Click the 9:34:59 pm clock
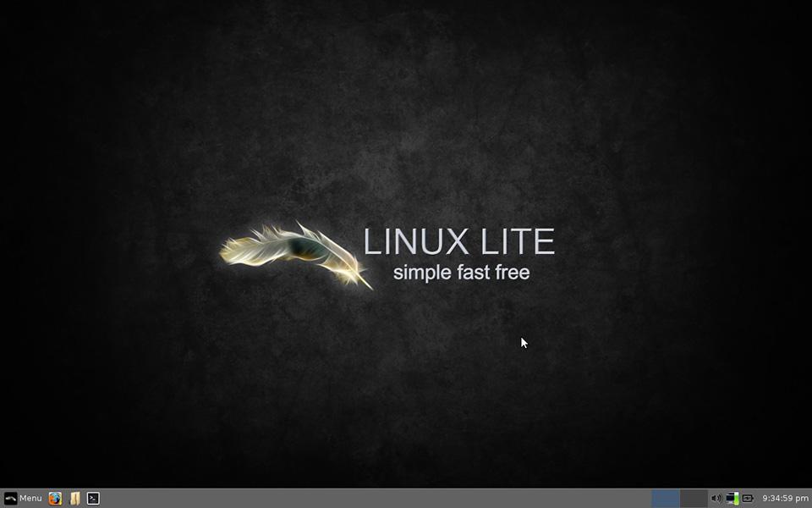Image resolution: width=812 pixels, height=508 pixels. coord(785,498)
